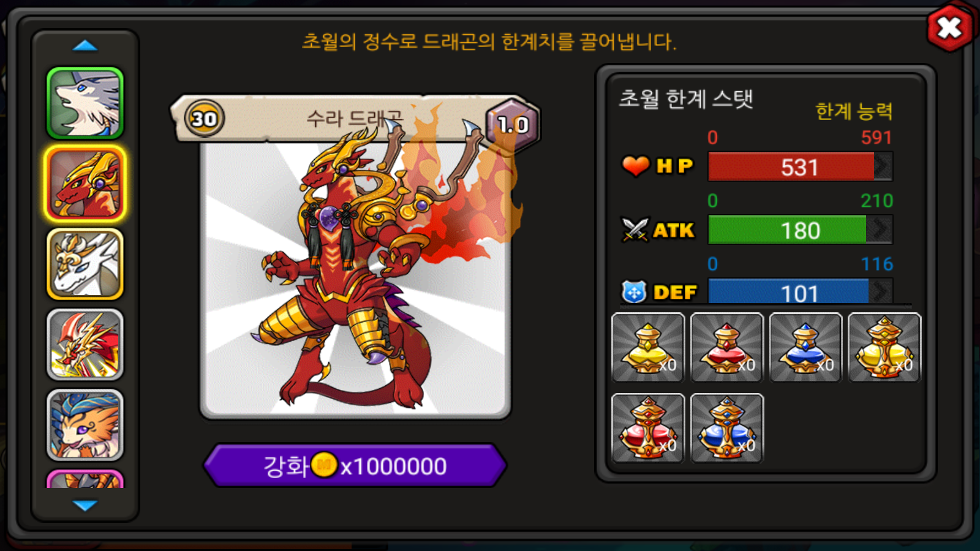Screen dimensions: 980x551
Task: Click the red HP stat bar
Action: tap(800, 167)
